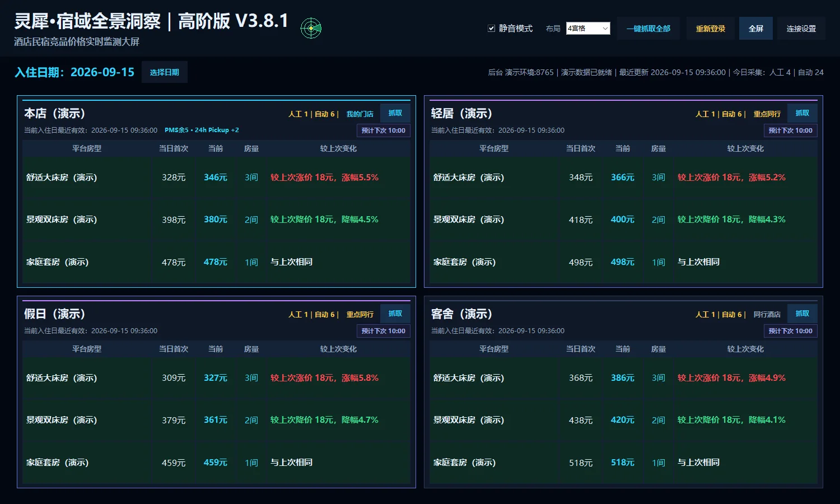Image resolution: width=840 pixels, height=504 pixels.
Task: Click 较上次涨价 18元, 涨幅5.8% text
Action: 324,378
